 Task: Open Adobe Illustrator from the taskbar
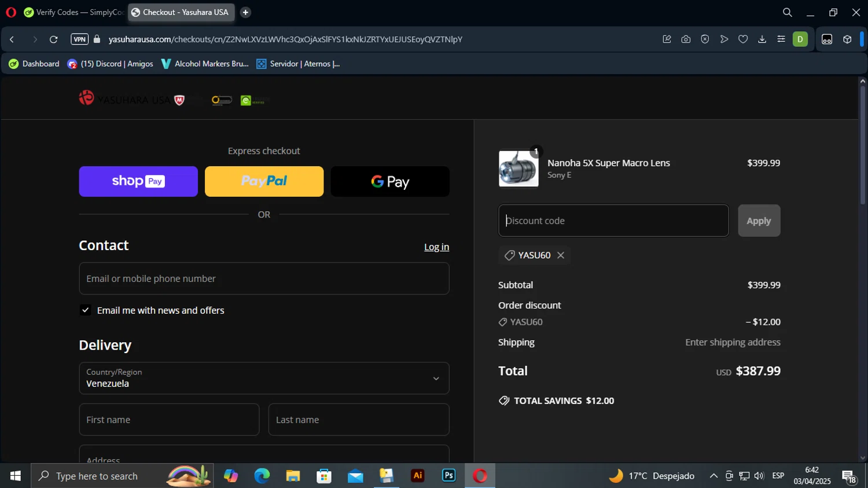(x=418, y=476)
